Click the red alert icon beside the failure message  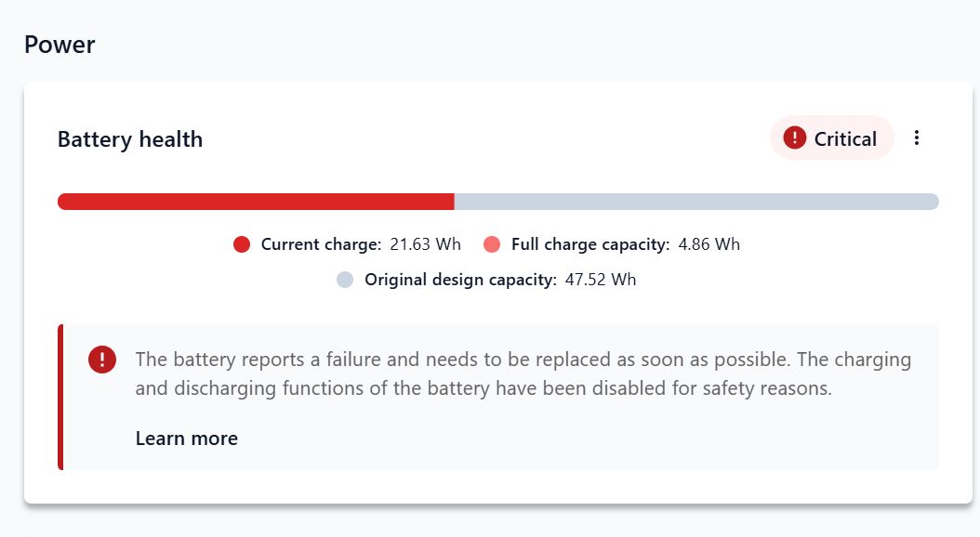[102, 360]
